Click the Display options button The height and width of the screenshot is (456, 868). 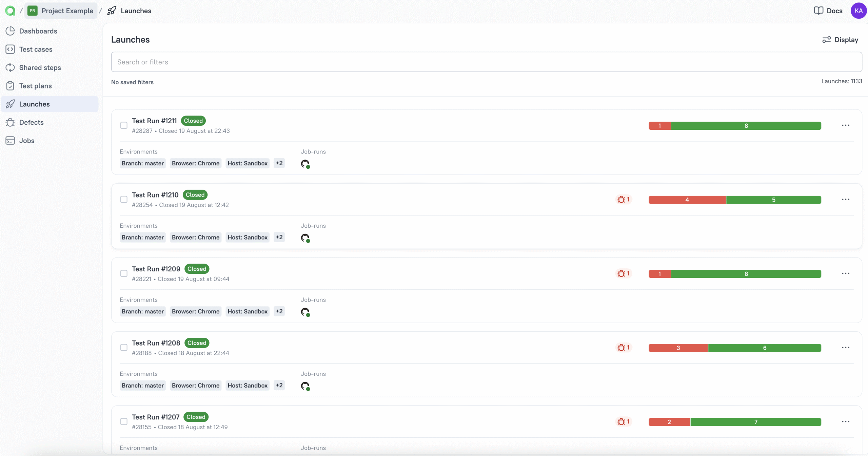[840, 40]
